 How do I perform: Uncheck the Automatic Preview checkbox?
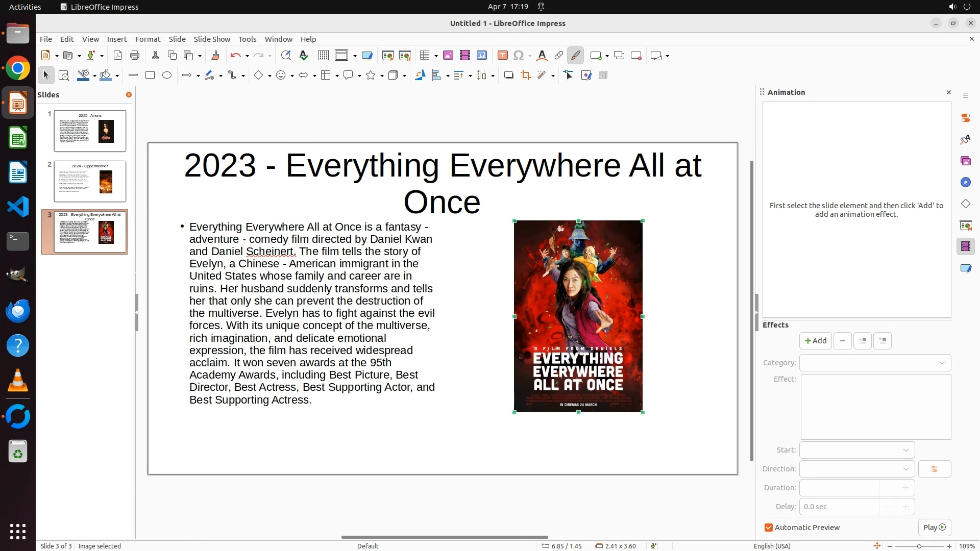click(x=769, y=528)
